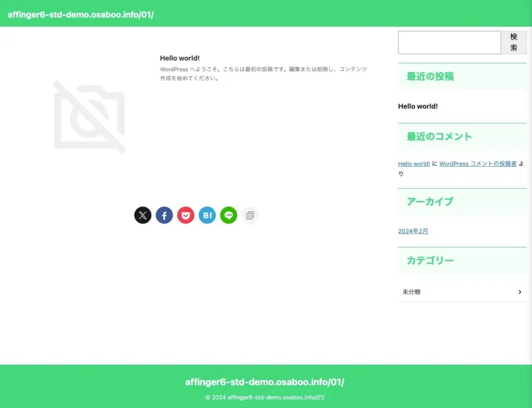Image resolution: width=532 pixels, height=408 pixels.
Task: Save the post to Pocket
Action: (186, 215)
